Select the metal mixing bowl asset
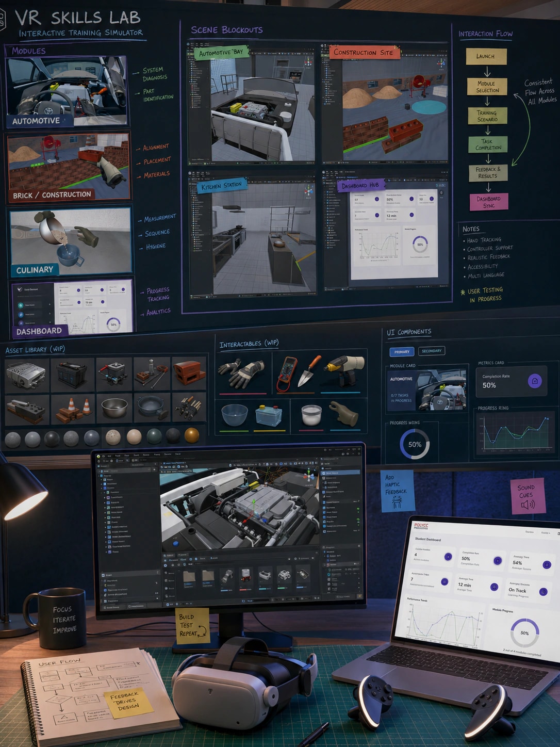560x747 pixels. (114, 409)
